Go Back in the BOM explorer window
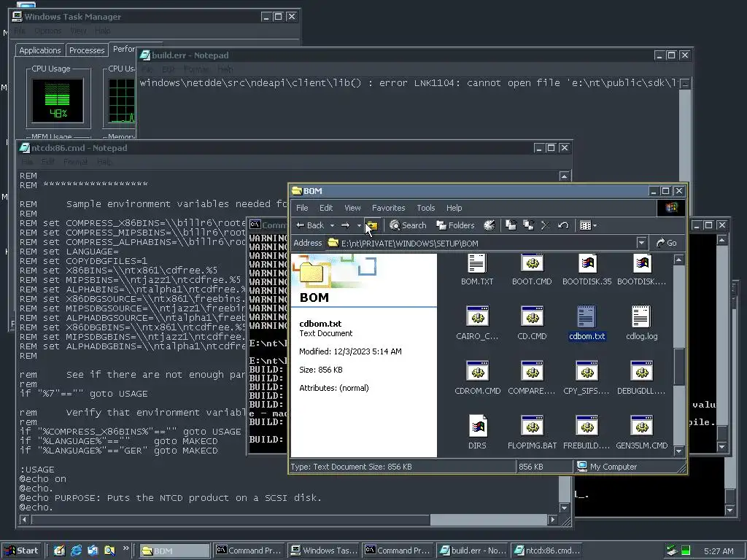The width and height of the screenshot is (747, 560). 309,225
